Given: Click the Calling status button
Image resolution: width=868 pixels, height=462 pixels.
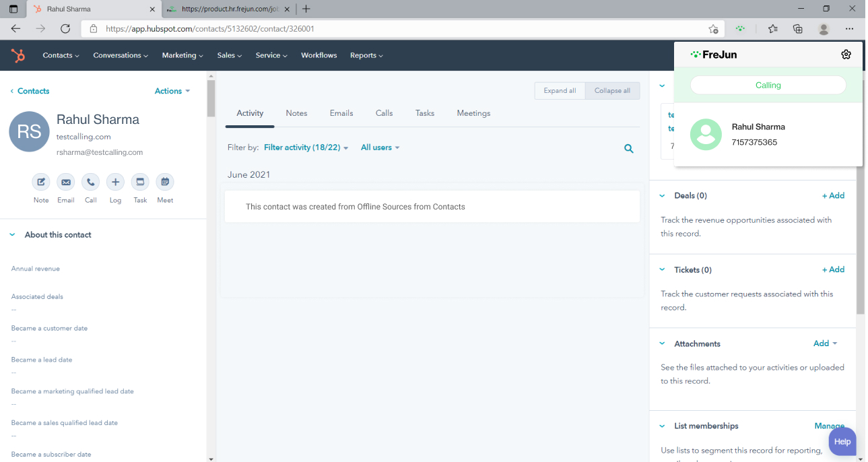Looking at the screenshot, I should coord(768,86).
